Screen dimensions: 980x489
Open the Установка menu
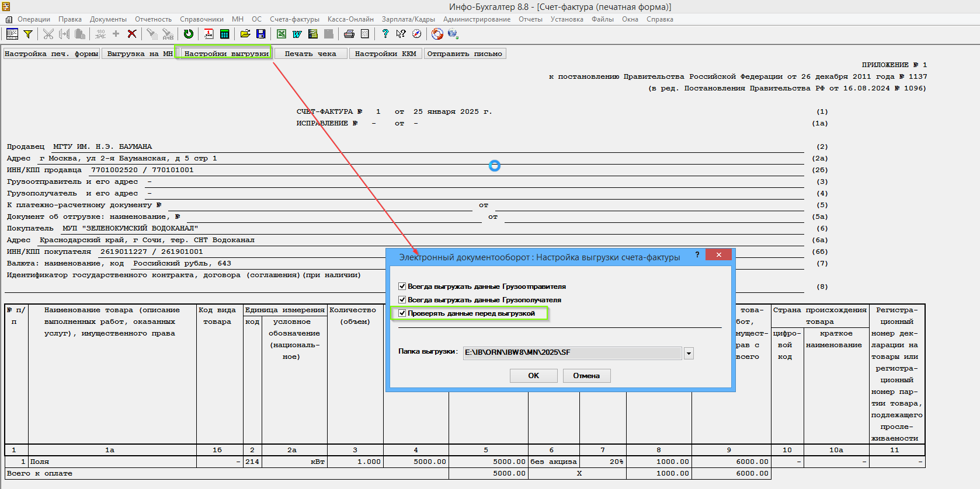click(567, 19)
